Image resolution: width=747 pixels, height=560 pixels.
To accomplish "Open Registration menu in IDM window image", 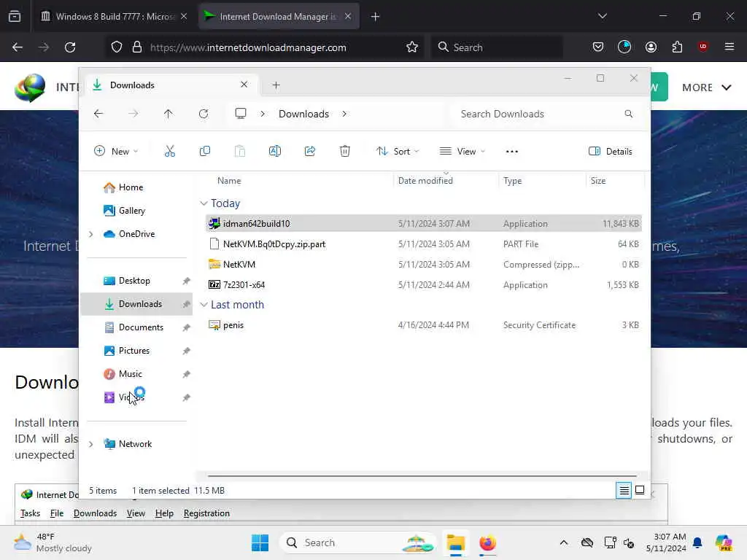I will pos(206,513).
